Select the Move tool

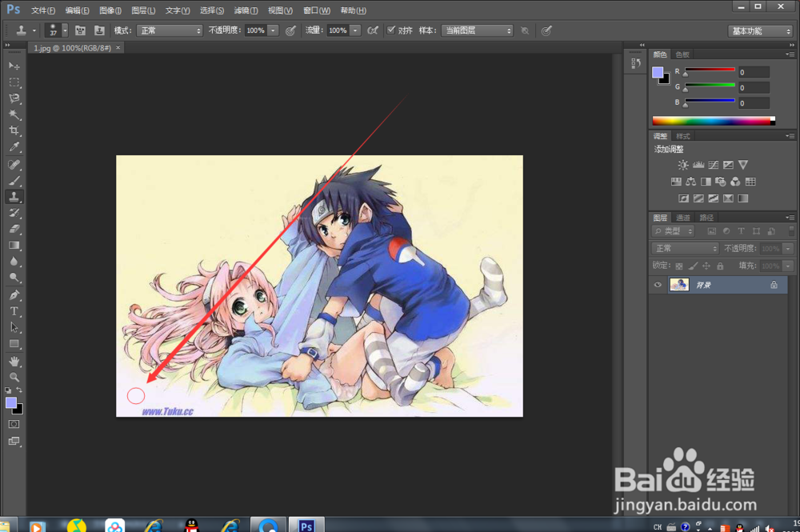click(14, 66)
